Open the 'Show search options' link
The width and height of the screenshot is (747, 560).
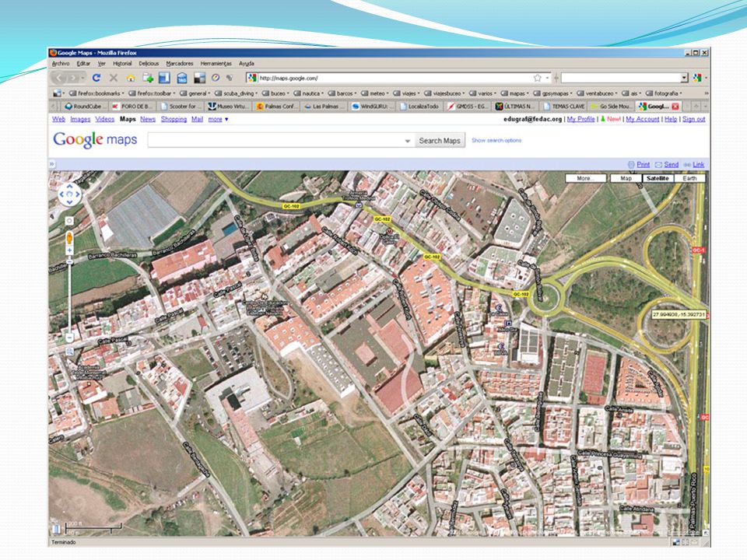tap(496, 141)
